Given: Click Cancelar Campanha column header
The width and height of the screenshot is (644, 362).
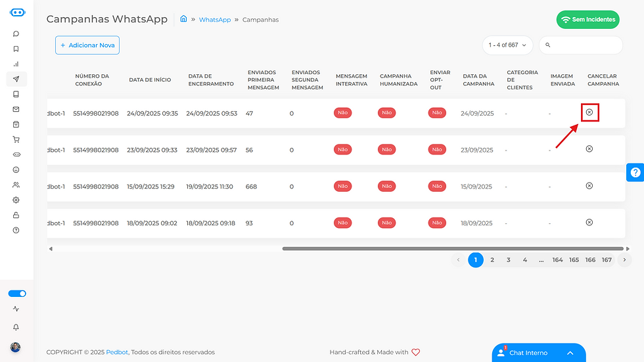Looking at the screenshot, I should 603,79.
